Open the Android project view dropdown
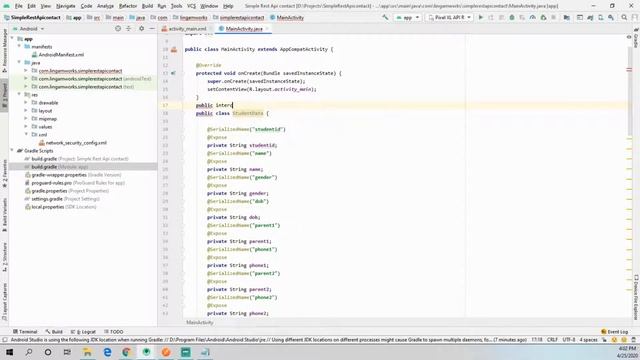This screenshot has height=360, width=640. (x=29, y=29)
